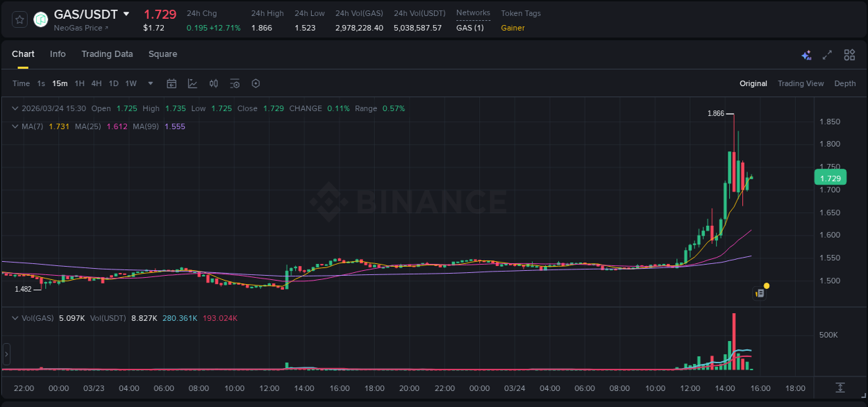Click the Vol(GAS) value 5.097K
Image resolution: width=868 pixels, height=407 pixels.
pos(72,318)
